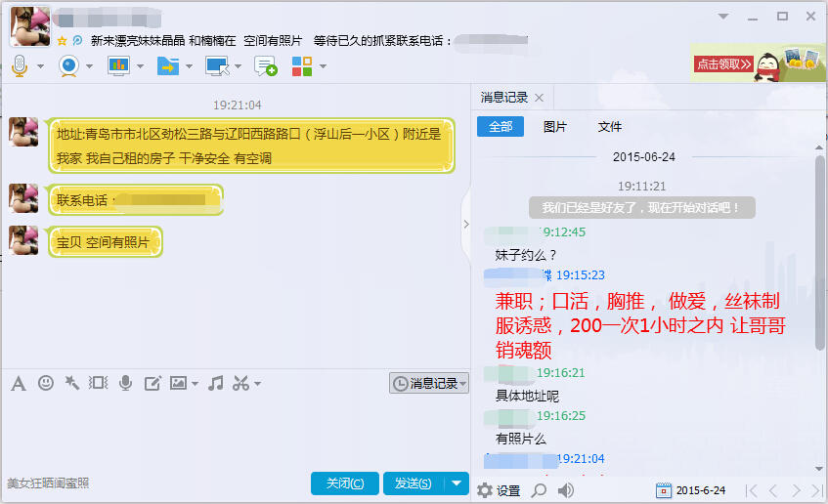Click contact avatar in title bar
Image resolution: width=828 pixels, height=504 pixels.
point(30,25)
